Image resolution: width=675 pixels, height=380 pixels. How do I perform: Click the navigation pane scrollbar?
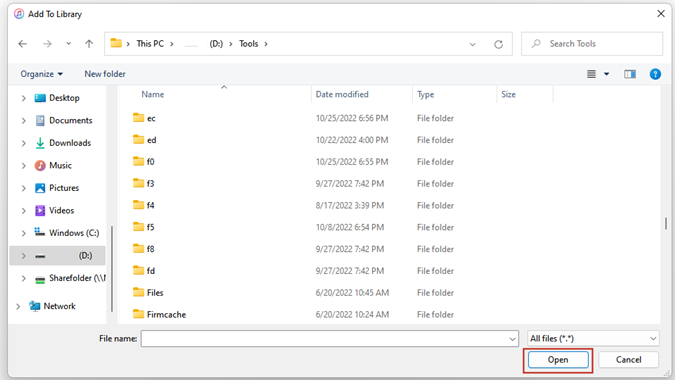(112, 269)
